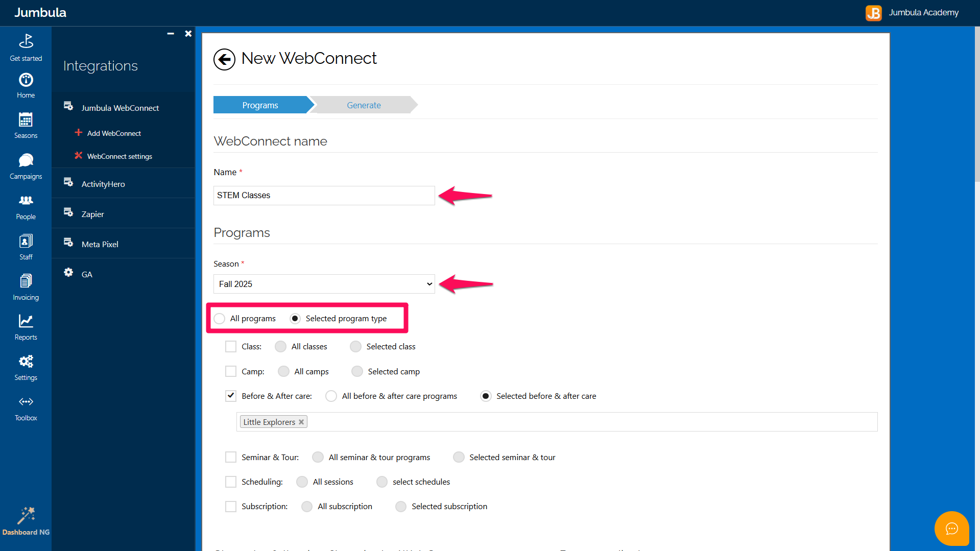The height and width of the screenshot is (551, 980).
Task: Select the All programs radio button
Action: [x=220, y=319]
